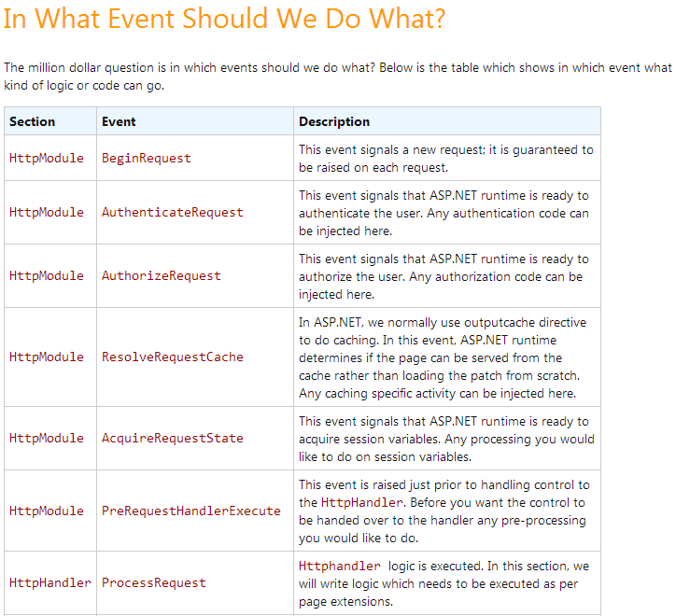Click the 'In What Event Should We Do What?' heading
This screenshot has width=676, height=616.
pos(224,19)
